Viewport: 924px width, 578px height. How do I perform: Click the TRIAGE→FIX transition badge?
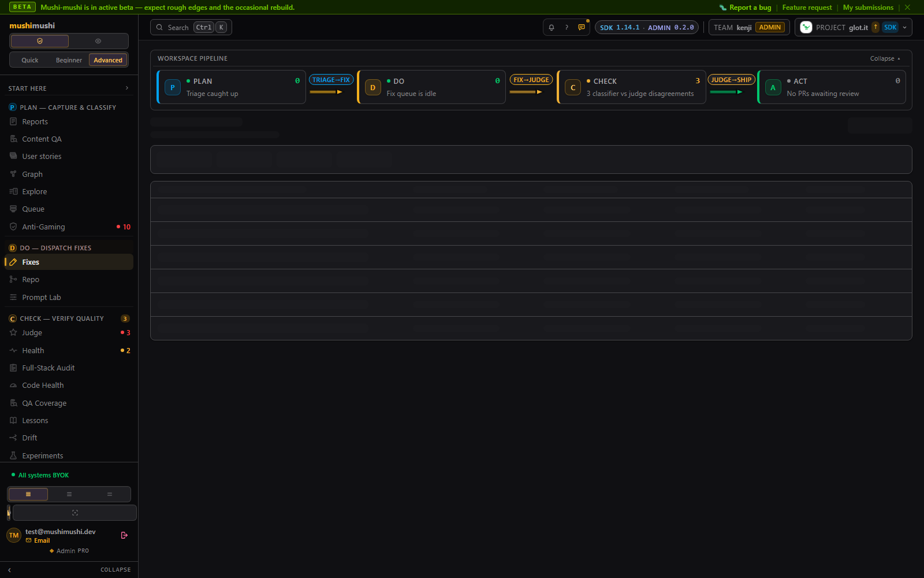[331, 80]
